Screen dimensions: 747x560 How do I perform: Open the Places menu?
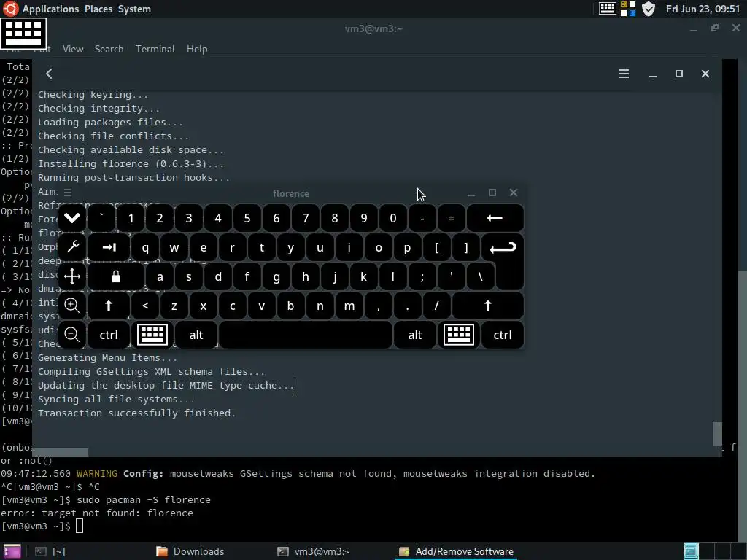point(98,9)
